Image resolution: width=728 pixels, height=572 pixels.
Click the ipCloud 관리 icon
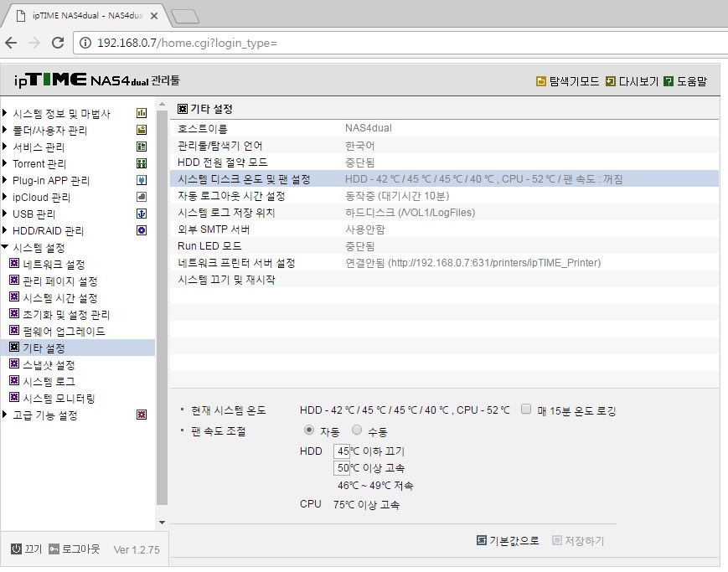[x=142, y=197]
